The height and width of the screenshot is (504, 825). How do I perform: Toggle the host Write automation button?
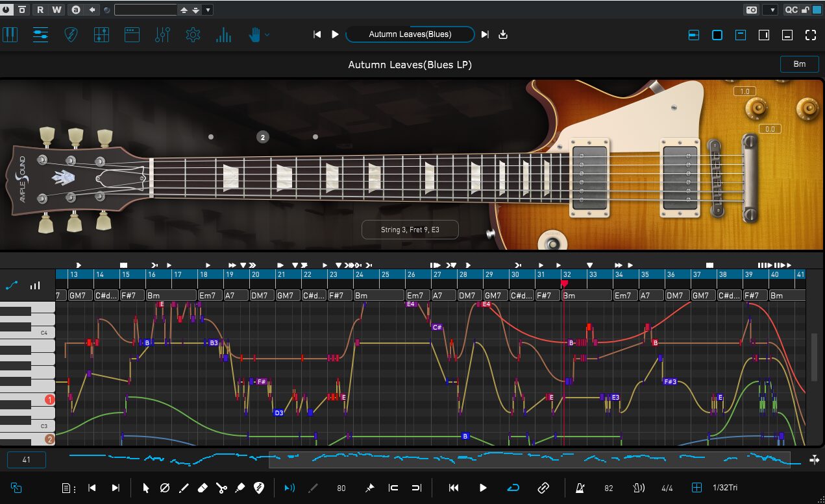click(56, 10)
